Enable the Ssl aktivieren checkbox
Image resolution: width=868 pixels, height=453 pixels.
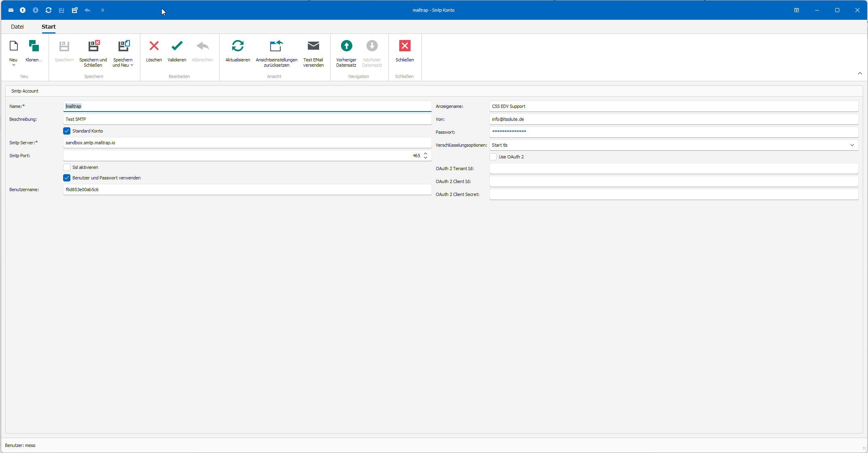point(67,167)
